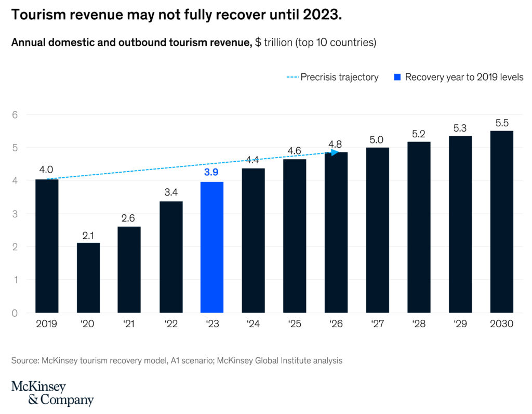Click the source citation text

coord(177,360)
